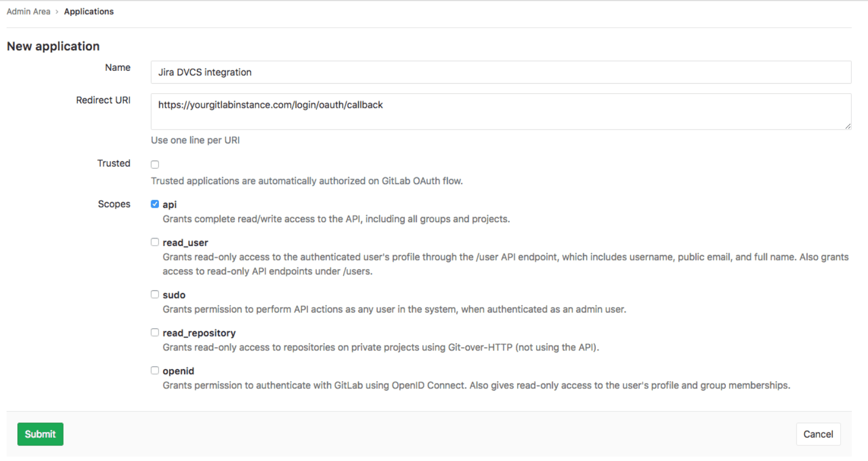Click the Submit button
Image resolution: width=868 pixels, height=461 pixels.
[40, 434]
